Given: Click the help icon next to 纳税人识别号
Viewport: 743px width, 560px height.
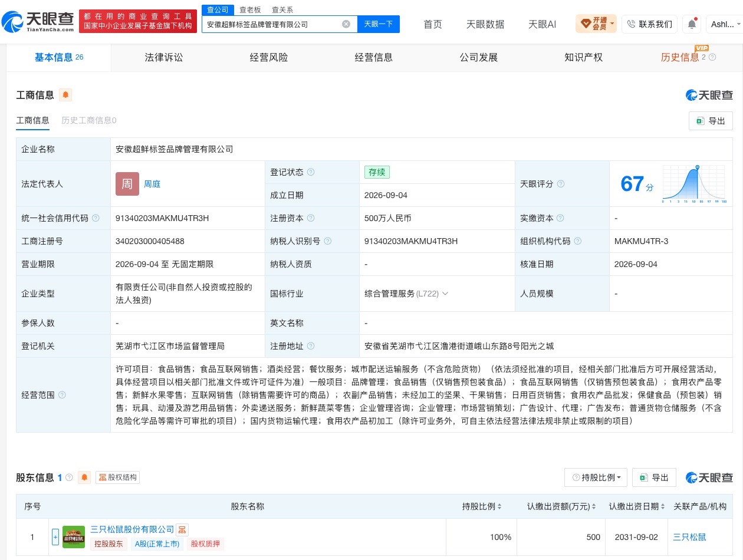Looking at the screenshot, I should pos(328,241).
